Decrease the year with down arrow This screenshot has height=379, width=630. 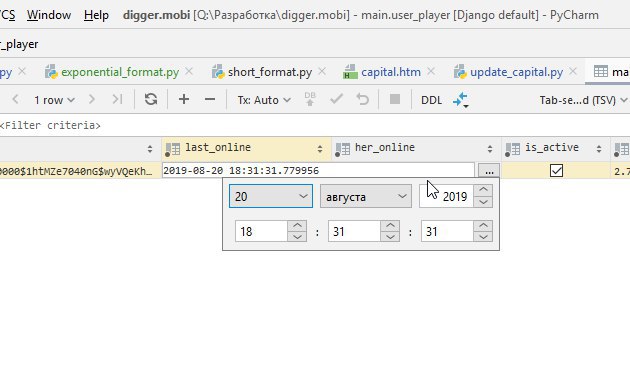click(x=483, y=202)
